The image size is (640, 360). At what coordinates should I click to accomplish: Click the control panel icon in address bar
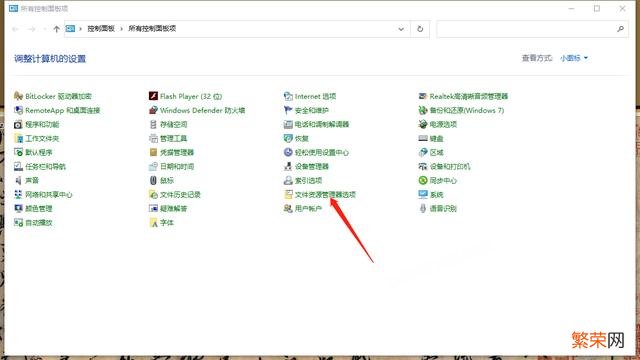(71, 29)
